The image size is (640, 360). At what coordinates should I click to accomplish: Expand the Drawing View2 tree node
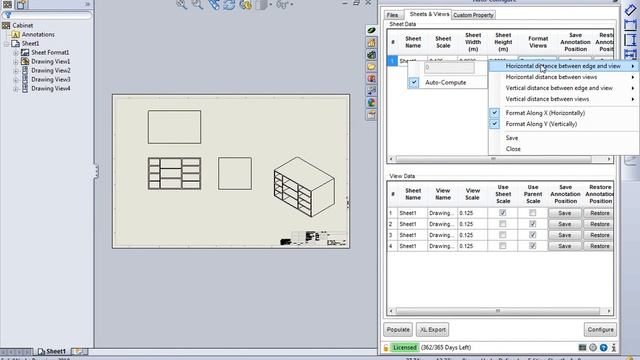tap(16, 71)
